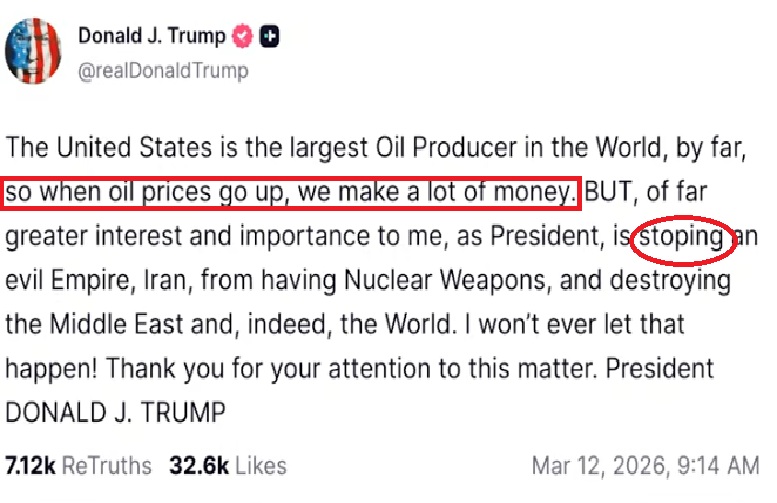Click the red verified checkmark badge

tap(242, 36)
